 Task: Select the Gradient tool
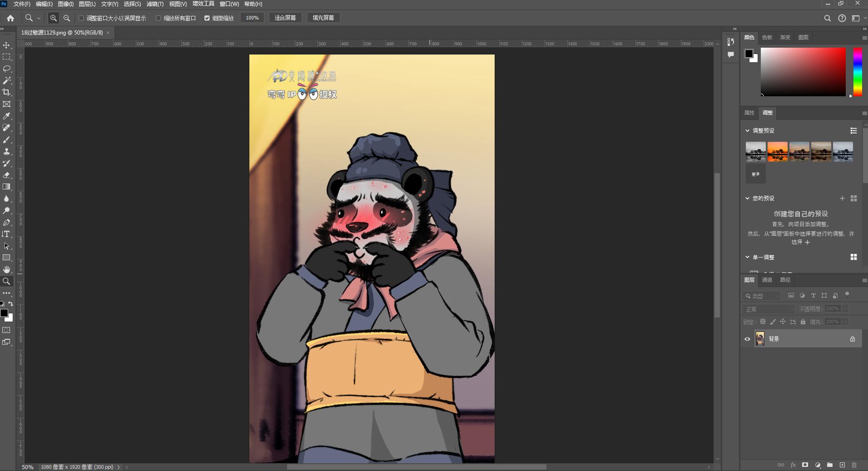6,187
